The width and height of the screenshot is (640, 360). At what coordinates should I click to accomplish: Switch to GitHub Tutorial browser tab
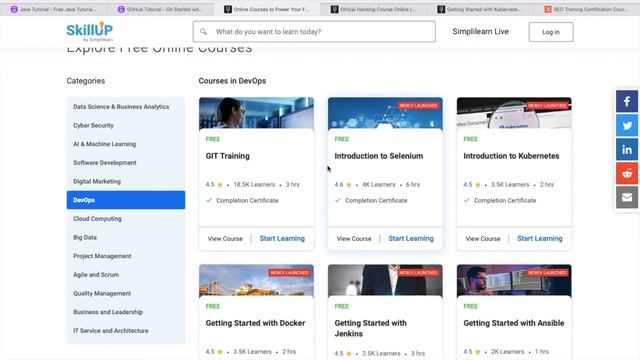click(x=161, y=9)
